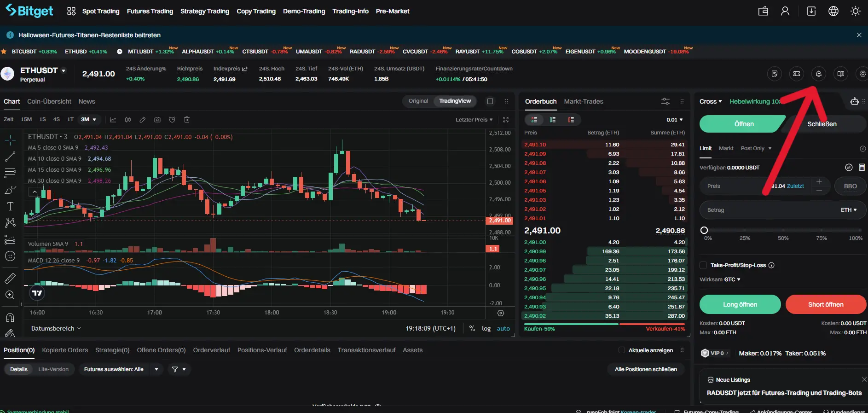
Task: Open the ETH amount unit dropdown
Action: (849, 210)
